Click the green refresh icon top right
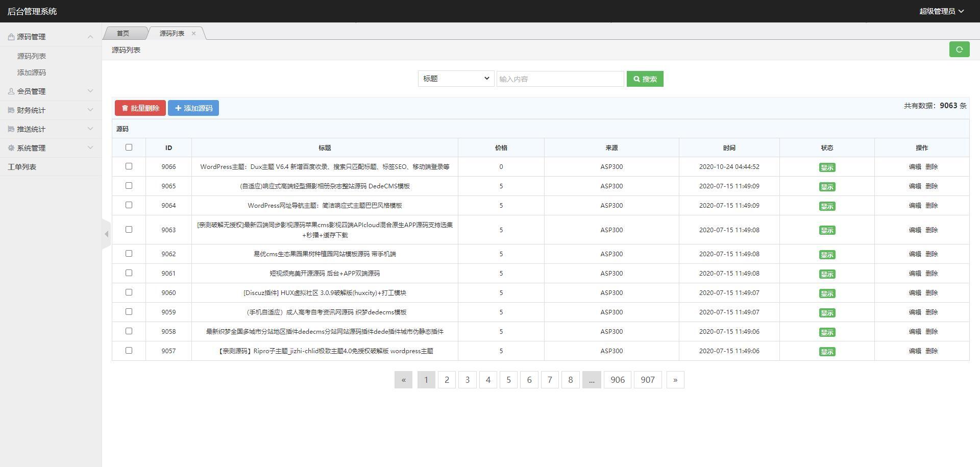980x467 pixels. coord(960,50)
